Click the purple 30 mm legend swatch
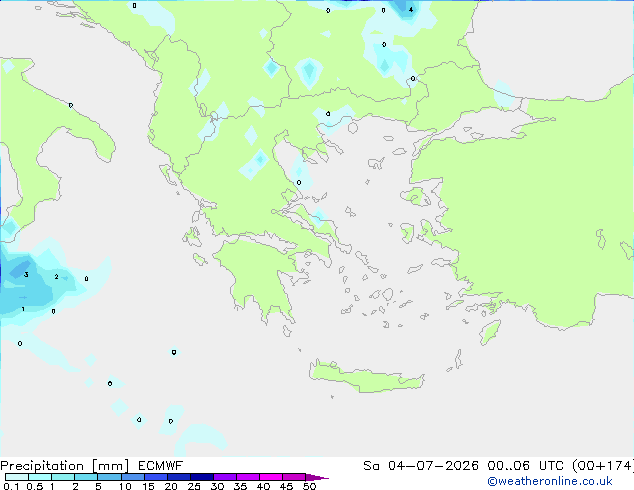634x490 pixels. [x=225, y=477]
